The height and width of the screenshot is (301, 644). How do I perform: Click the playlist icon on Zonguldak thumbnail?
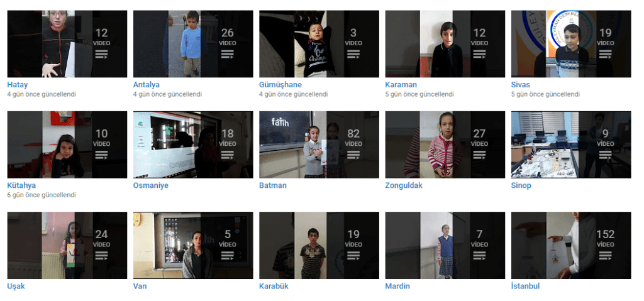tap(479, 155)
